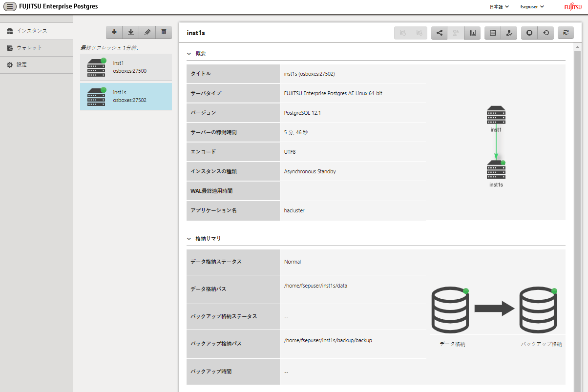
Task: Click the refresh two-arrows button
Action: (566, 33)
